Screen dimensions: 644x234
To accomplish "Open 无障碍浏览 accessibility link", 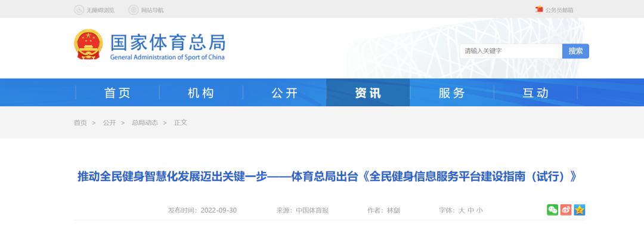I will click(x=100, y=10).
